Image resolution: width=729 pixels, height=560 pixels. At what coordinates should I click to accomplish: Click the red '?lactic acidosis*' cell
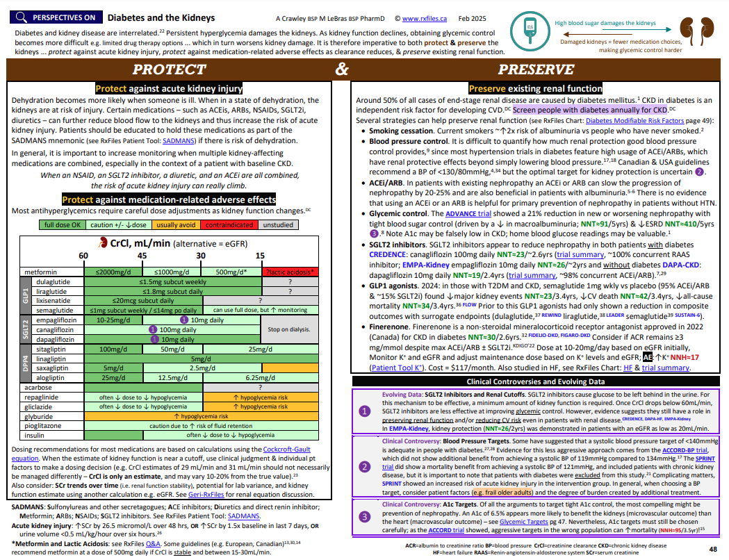290,272
